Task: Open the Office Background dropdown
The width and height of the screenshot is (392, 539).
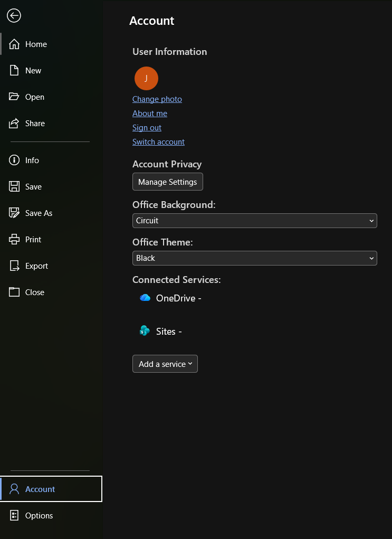Action: point(255,221)
